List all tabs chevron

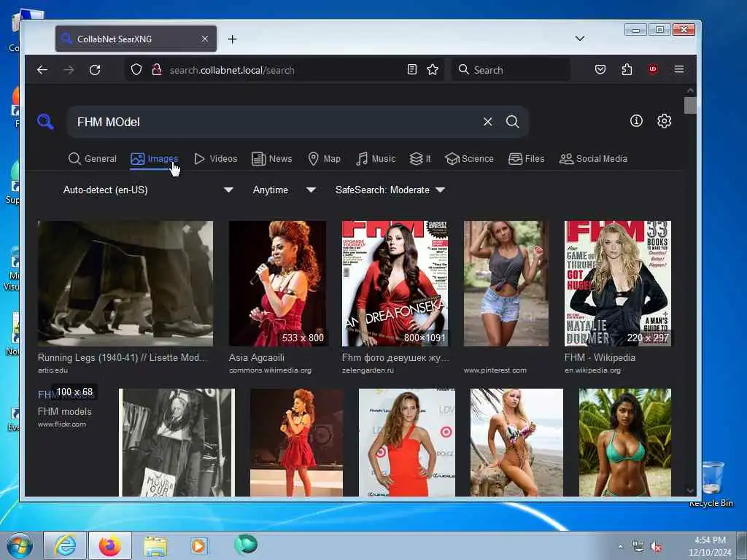pyautogui.click(x=580, y=39)
